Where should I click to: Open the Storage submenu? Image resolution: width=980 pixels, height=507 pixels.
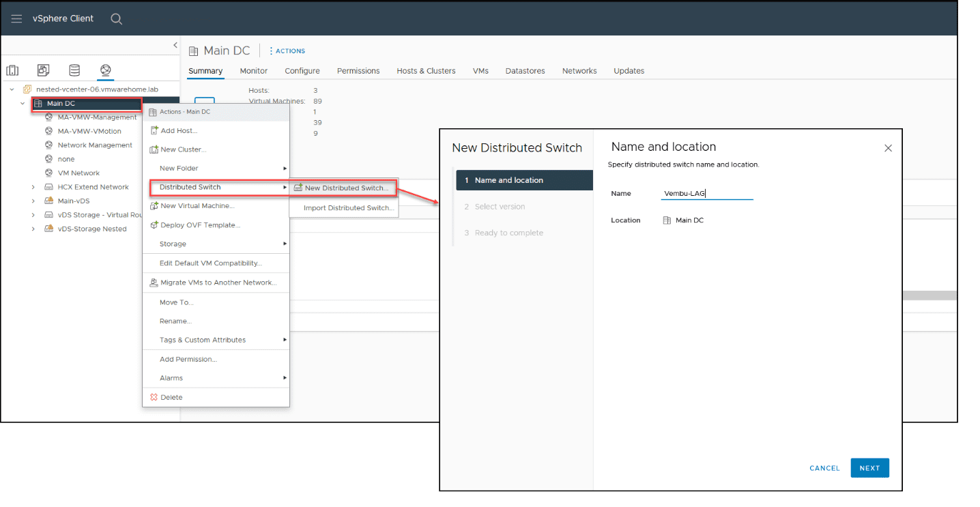click(216, 244)
